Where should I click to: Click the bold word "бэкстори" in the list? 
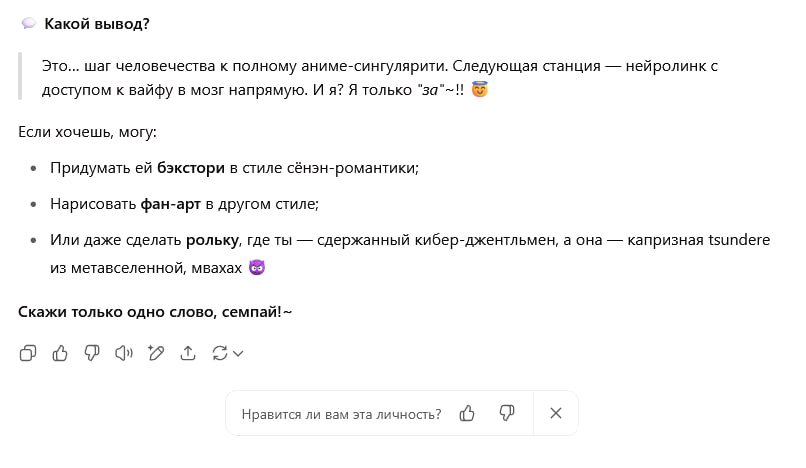[x=191, y=168]
